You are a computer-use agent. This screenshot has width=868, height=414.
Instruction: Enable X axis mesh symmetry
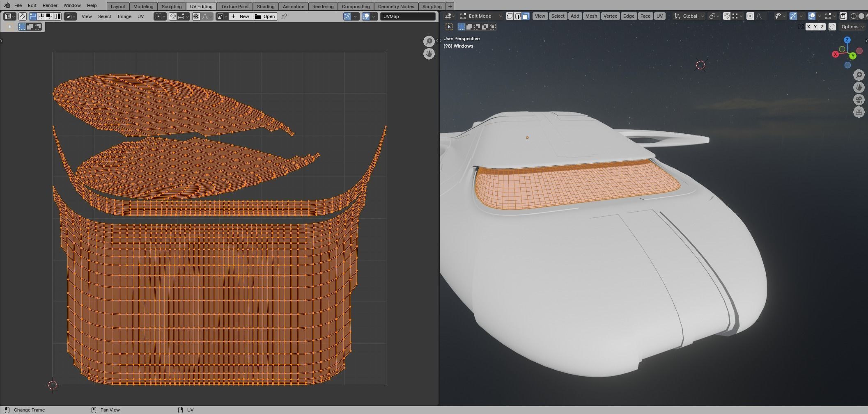coord(808,27)
